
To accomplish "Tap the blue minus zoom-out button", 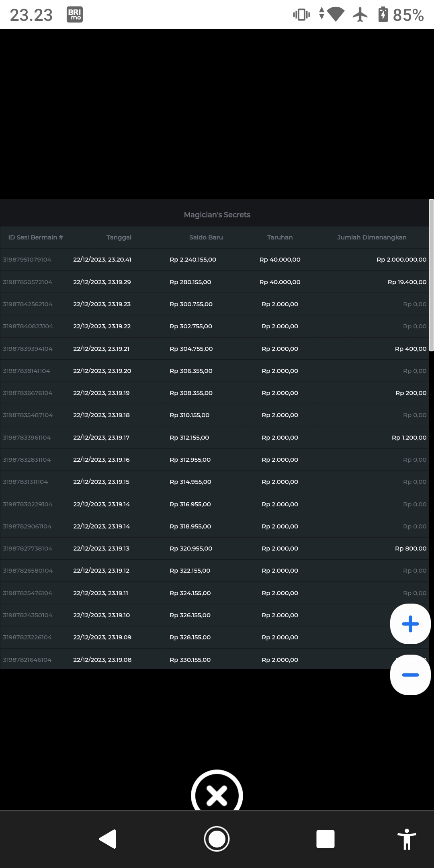I will pyautogui.click(x=410, y=675).
